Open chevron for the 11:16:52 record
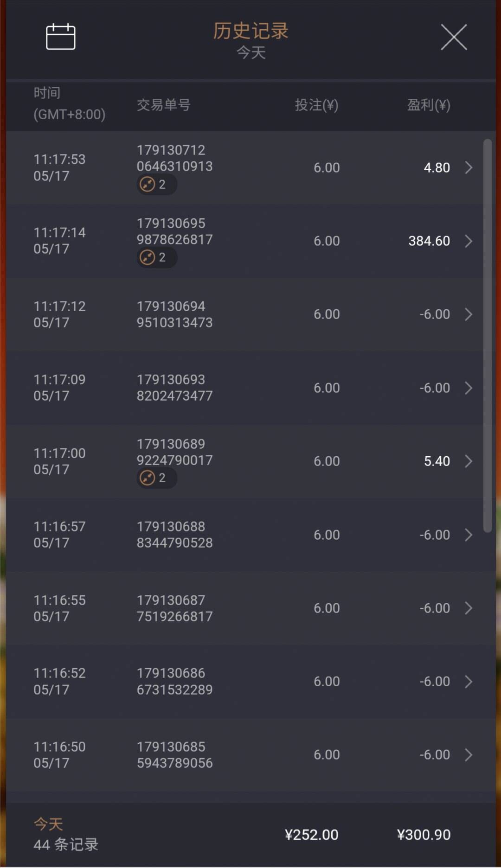This screenshot has width=501, height=868. [469, 682]
